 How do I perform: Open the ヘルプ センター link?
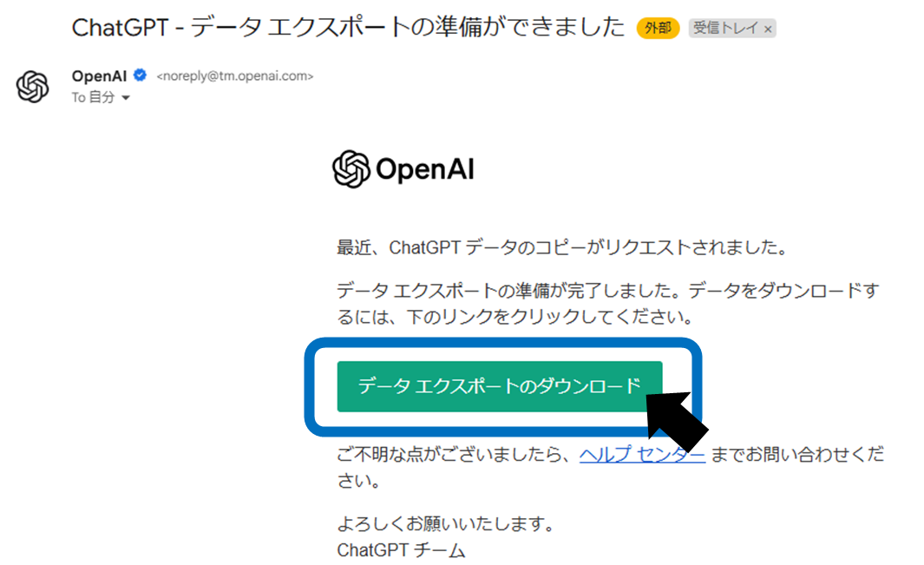coord(642,454)
